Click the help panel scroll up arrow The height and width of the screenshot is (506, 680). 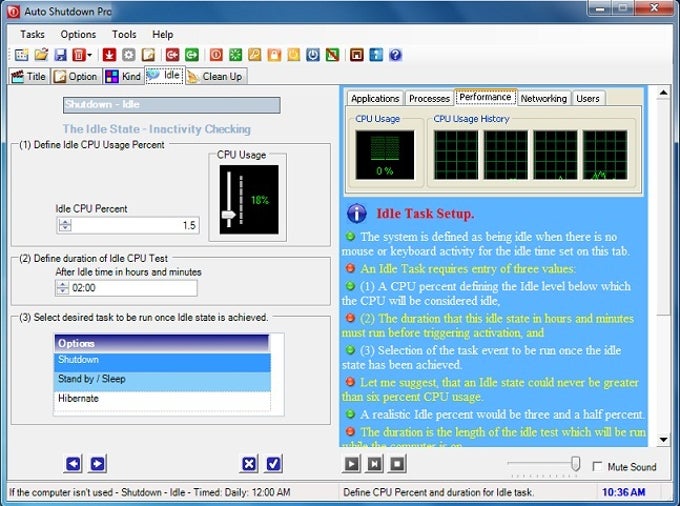pyautogui.click(x=664, y=93)
